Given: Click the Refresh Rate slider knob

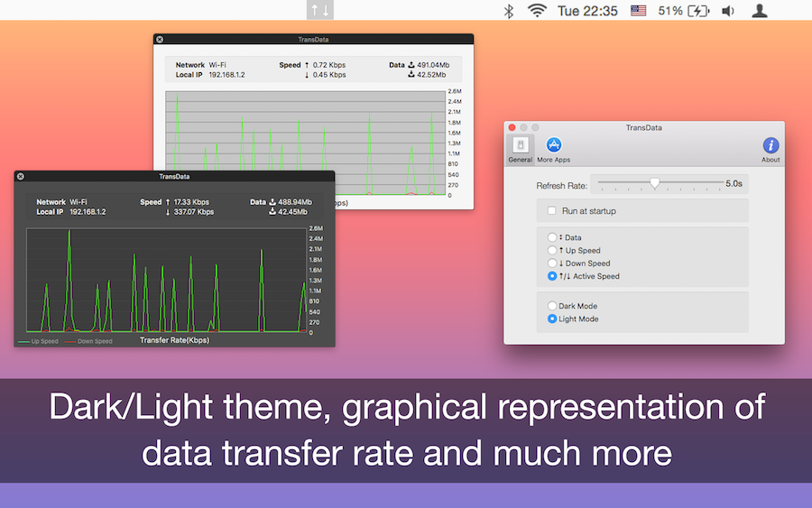Looking at the screenshot, I should (655, 183).
